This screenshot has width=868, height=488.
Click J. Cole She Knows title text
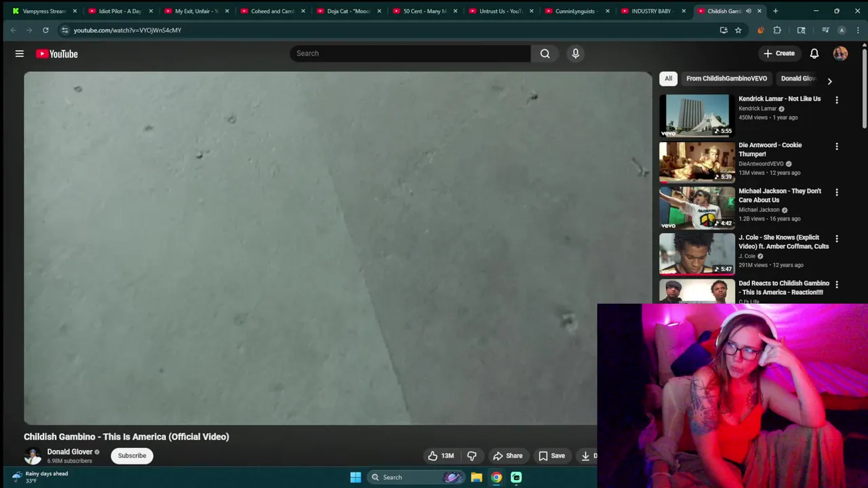783,242
